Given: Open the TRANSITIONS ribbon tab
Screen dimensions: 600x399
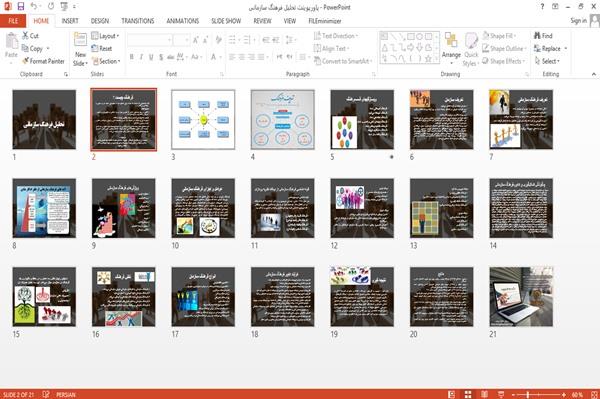Looking at the screenshot, I should click(x=138, y=21).
